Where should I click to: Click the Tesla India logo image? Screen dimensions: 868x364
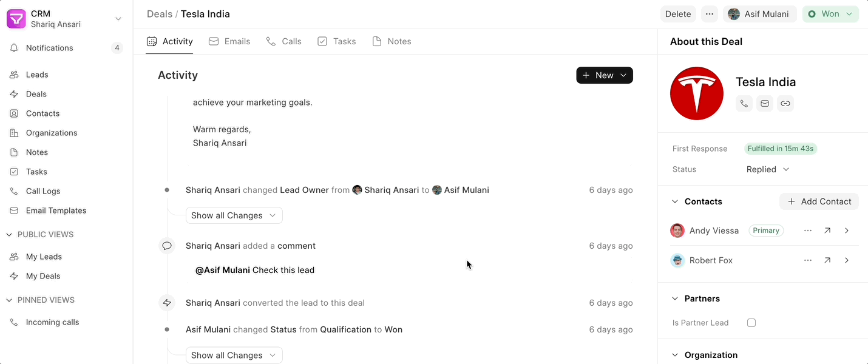coord(697,93)
